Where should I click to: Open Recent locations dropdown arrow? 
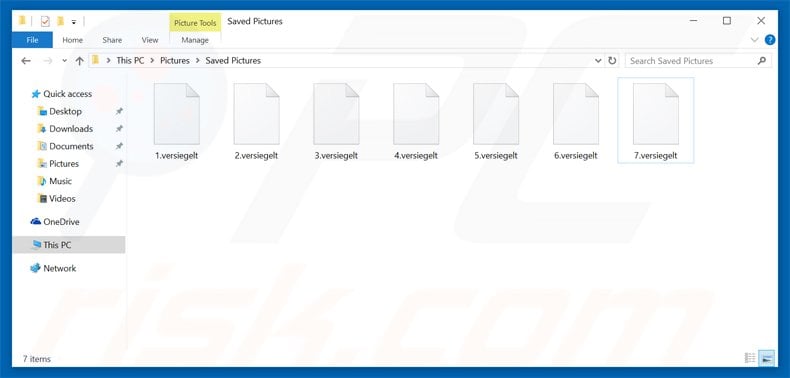click(64, 61)
